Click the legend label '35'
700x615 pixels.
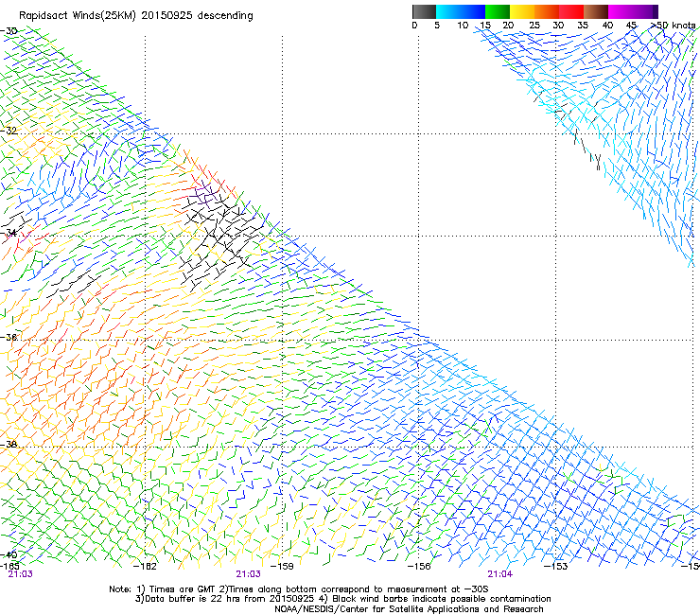coord(583,26)
